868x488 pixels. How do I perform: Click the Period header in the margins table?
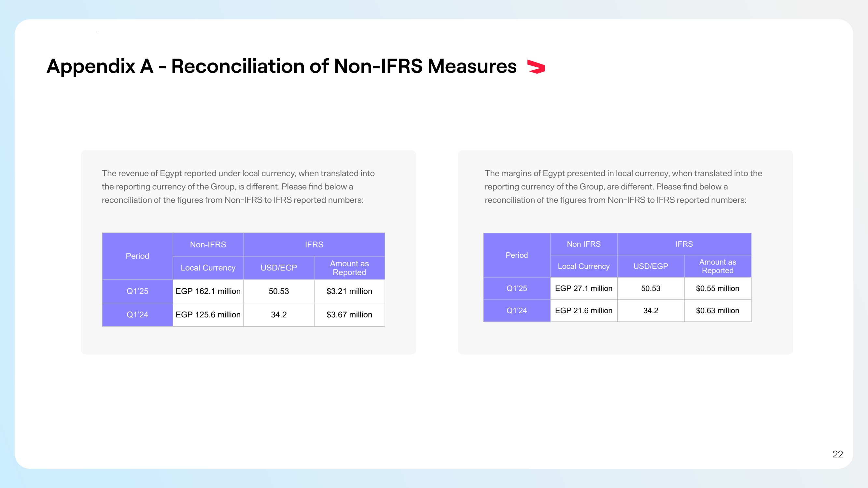click(x=517, y=255)
